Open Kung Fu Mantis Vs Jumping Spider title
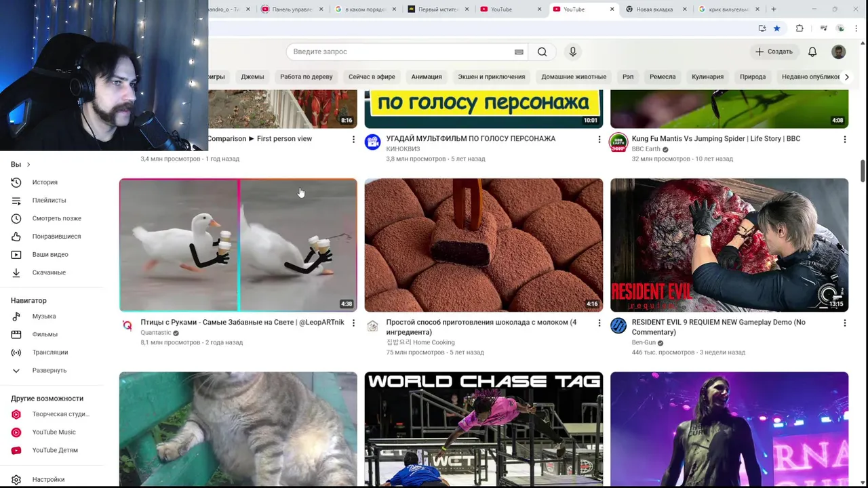Image resolution: width=868 pixels, height=488 pixels. coord(716,139)
